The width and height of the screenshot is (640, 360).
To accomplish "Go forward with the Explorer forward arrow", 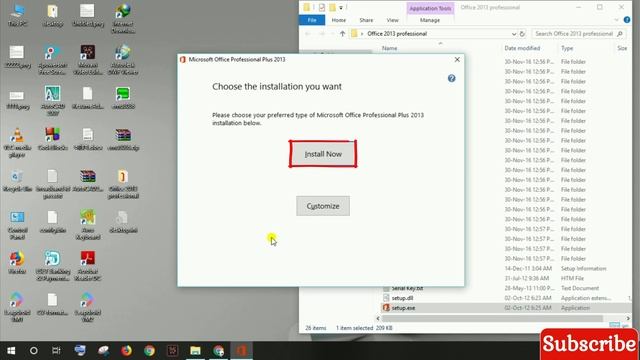I will pyautogui.click(x=322, y=34).
